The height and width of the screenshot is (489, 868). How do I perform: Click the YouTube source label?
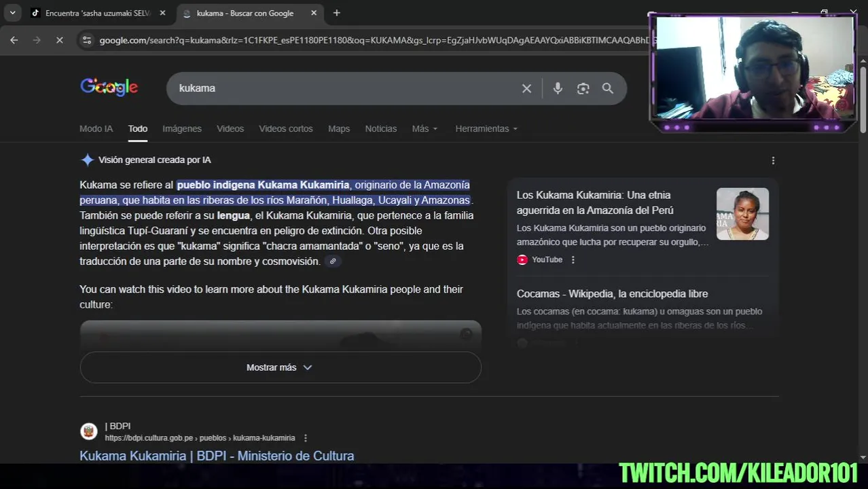coord(547,259)
